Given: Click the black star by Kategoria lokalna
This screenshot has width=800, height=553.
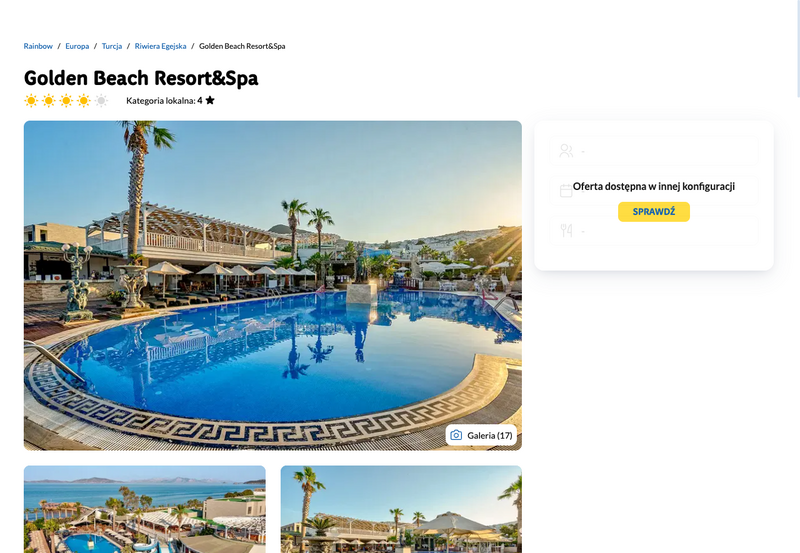Looking at the screenshot, I should pyautogui.click(x=210, y=100).
